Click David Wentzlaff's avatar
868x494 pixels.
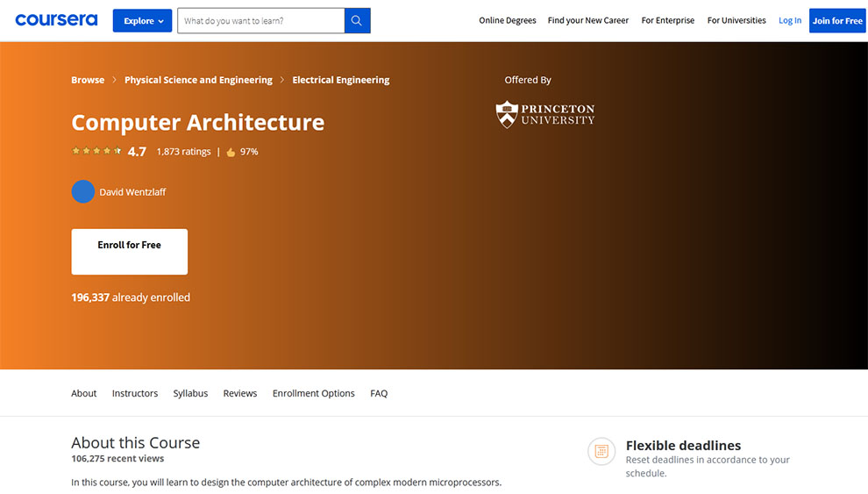pyautogui.click(x=83, y=191)
